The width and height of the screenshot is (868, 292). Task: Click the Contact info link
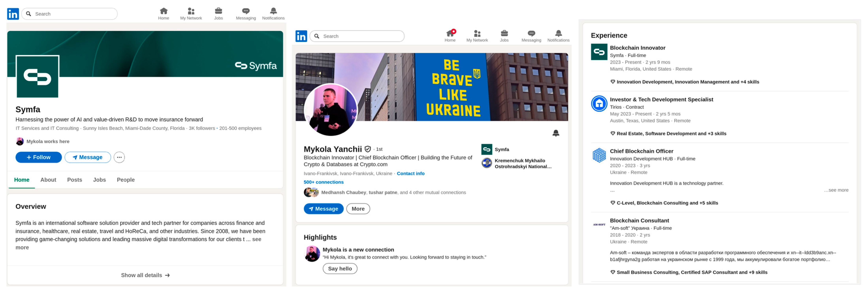click(x=411, y=174)
